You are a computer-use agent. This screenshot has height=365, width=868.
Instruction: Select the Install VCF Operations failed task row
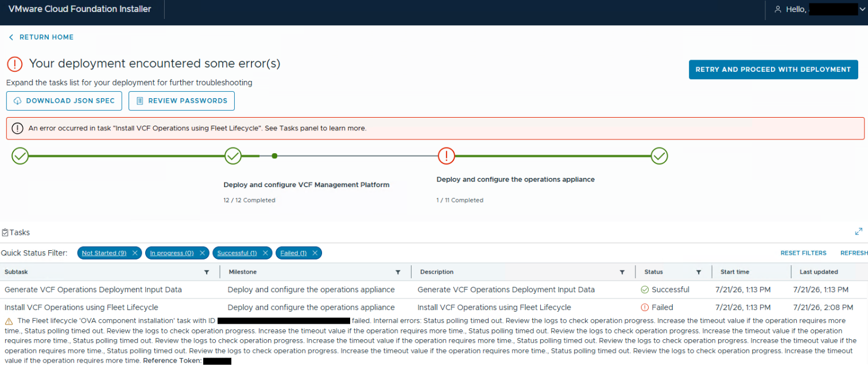434,307
